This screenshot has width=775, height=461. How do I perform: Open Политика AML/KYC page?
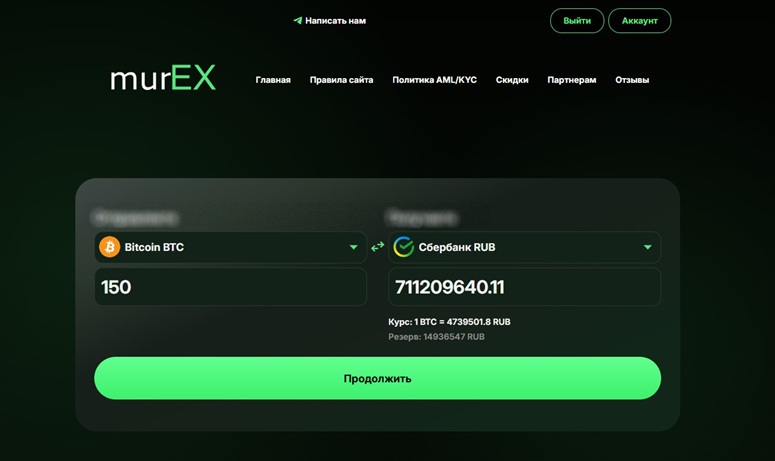tap(434, 80)
